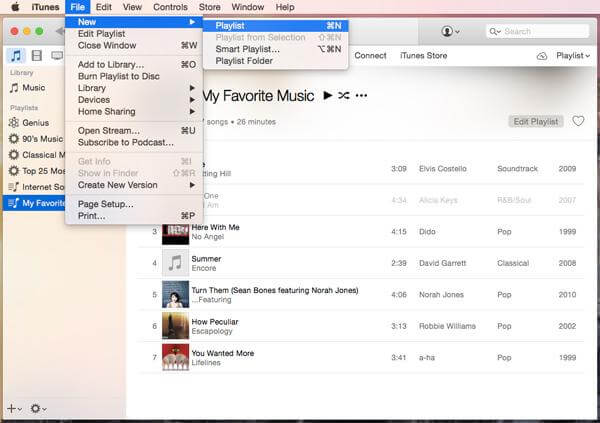Play the My Favorite Music playlist
600x423 pixels.
click(x=328, y=95)
